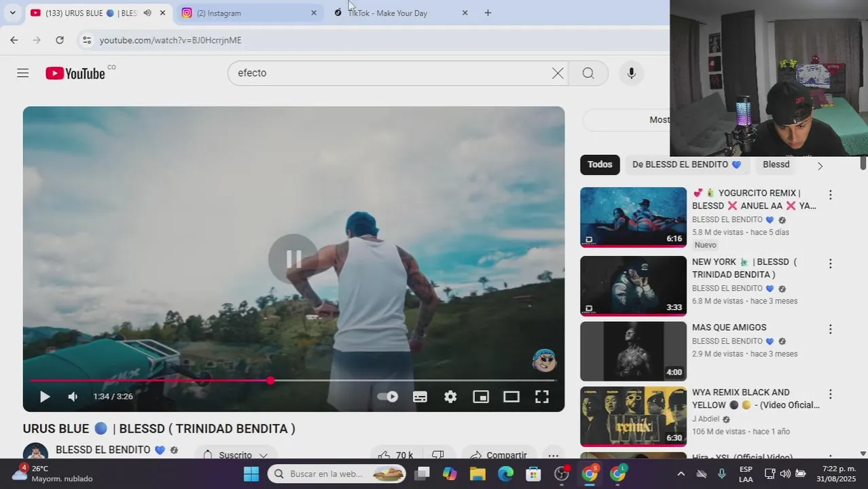Viewport: 868px width, 489px height.
Task: Activate the miniplayer icon
Action: coord(481,397)
